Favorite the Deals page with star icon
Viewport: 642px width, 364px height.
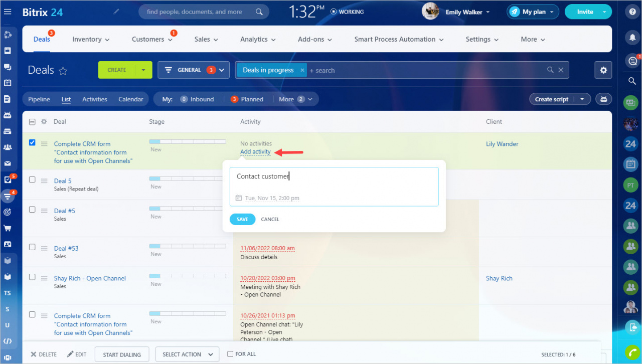point(63,71)
